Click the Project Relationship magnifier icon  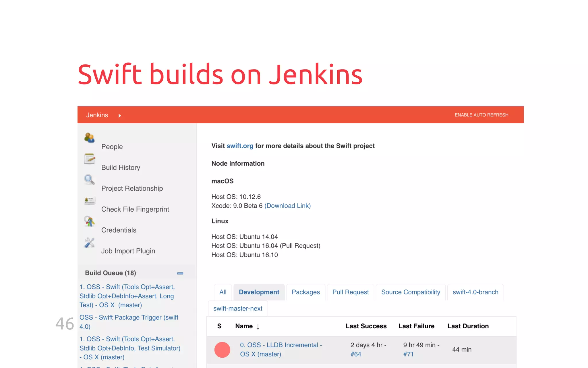pos(89,179)
